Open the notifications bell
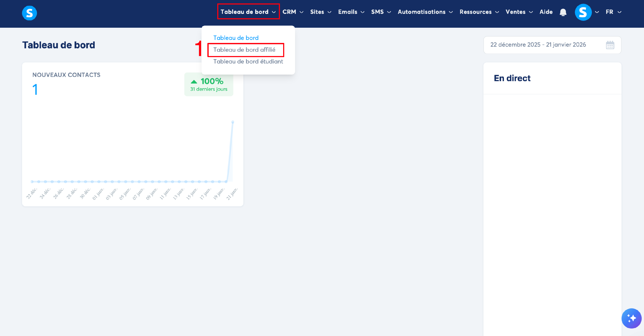The width and height of the screenshot is (644, 336). click(563, 12)
